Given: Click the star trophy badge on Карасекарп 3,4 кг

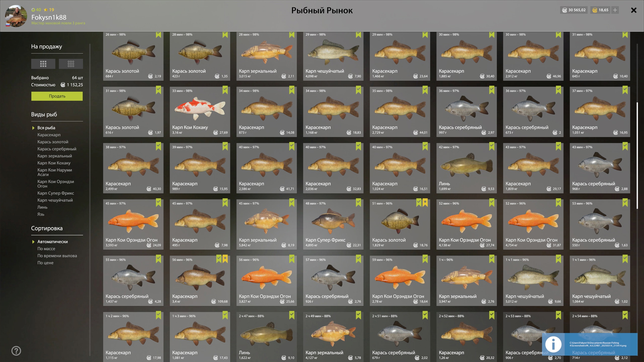Looking at the screenshot, I should click(x=225, y=259).
